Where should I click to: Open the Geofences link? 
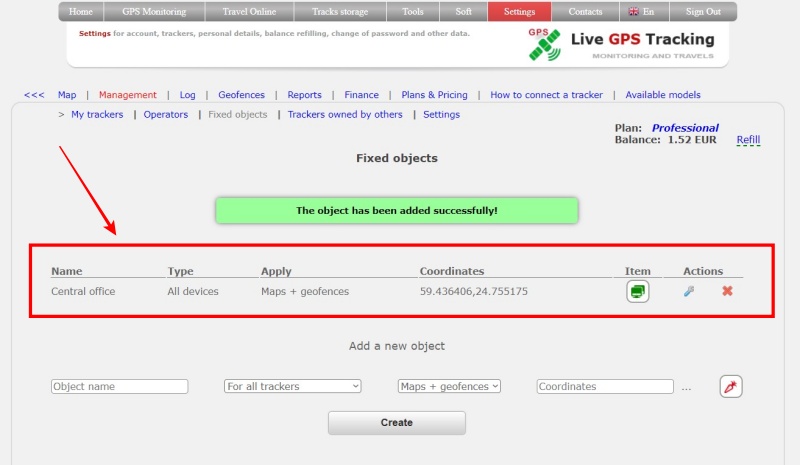pos(241,95)
